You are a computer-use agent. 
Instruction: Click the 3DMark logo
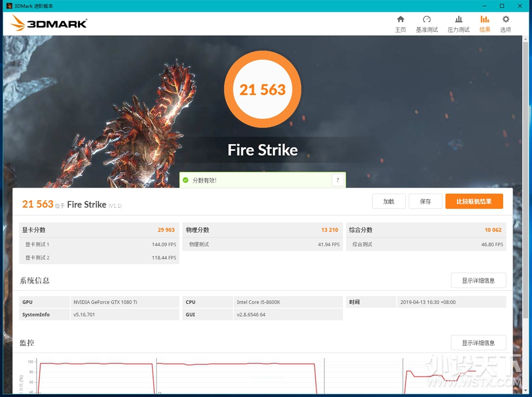pyautogui.click(x=49, y=23)
